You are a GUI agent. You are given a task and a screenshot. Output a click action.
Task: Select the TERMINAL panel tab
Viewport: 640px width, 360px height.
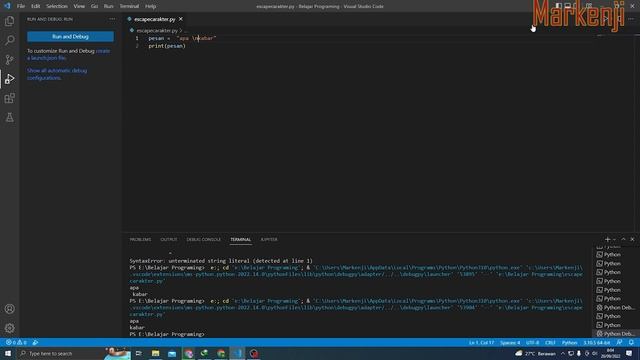[240, 240]
